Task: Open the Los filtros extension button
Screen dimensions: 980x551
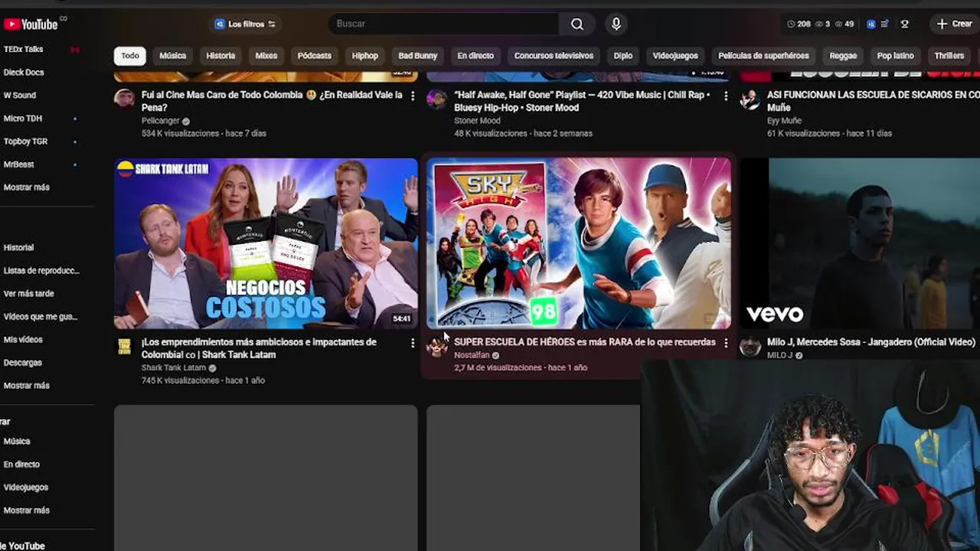Action: [246, 24]
